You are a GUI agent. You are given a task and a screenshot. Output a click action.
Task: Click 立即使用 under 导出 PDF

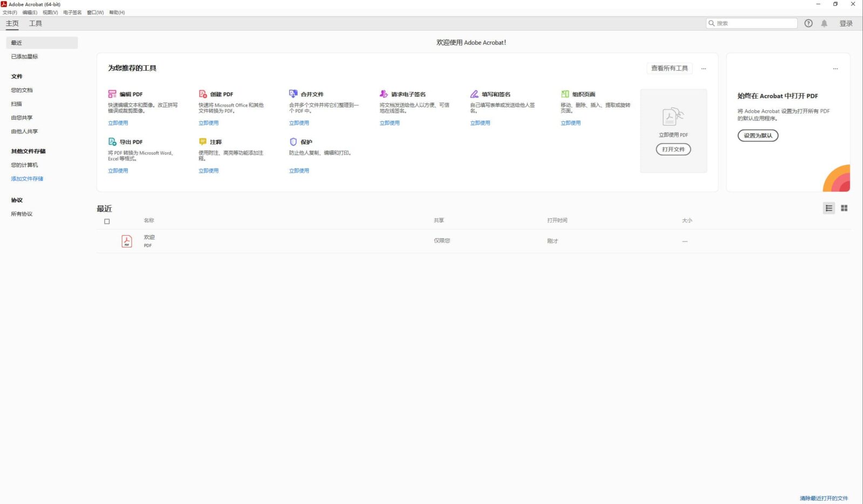pos(118,171)
